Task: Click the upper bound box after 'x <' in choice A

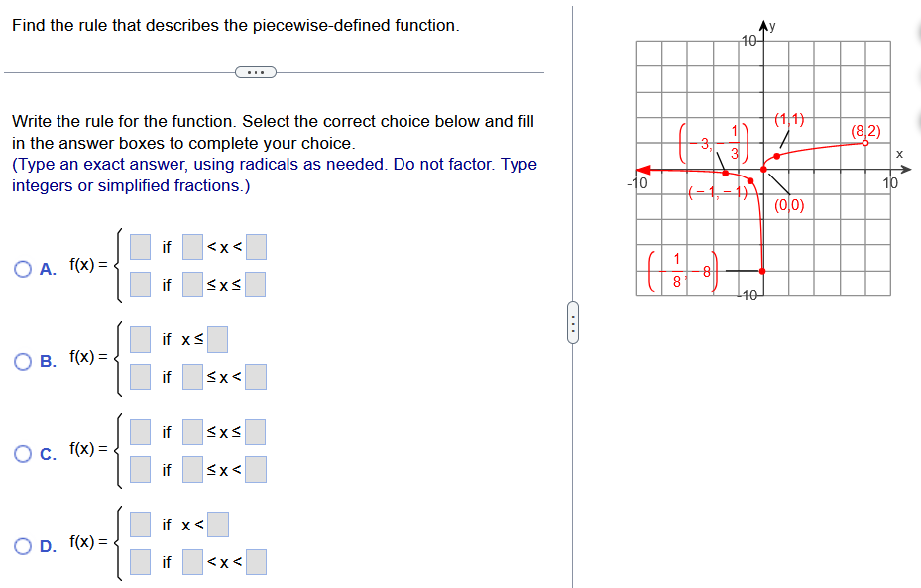Action: 254,247
